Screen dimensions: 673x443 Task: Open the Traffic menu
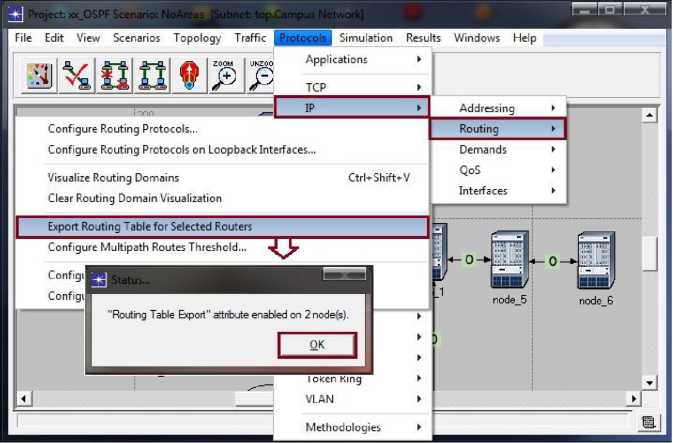click(x=250, y=38)
